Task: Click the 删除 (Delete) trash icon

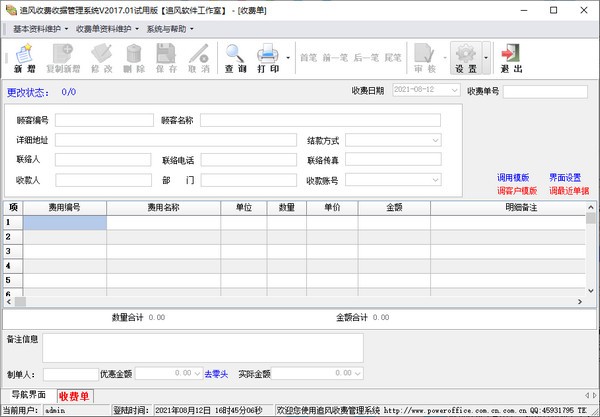Action: pyautogui.click(x=134, y=58)
